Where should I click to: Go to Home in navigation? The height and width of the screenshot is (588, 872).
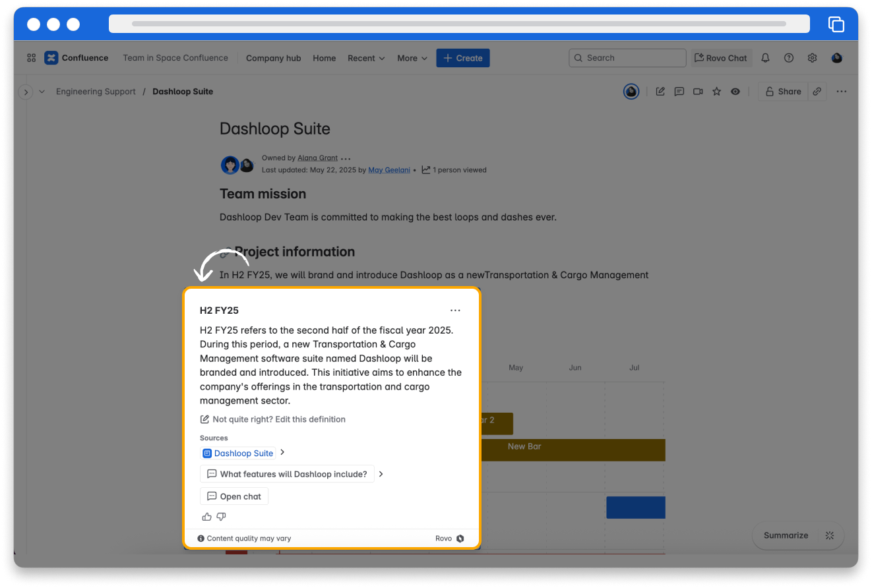coord(325,58)
